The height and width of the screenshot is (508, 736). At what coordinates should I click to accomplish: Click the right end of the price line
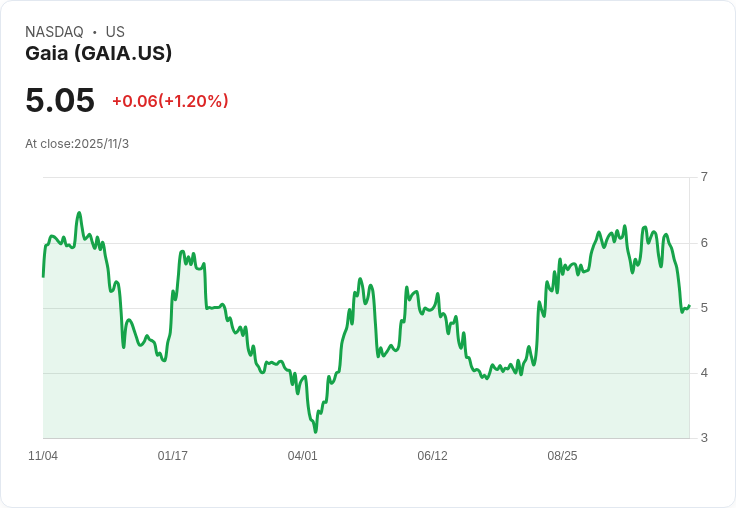[x=689, y=306]
